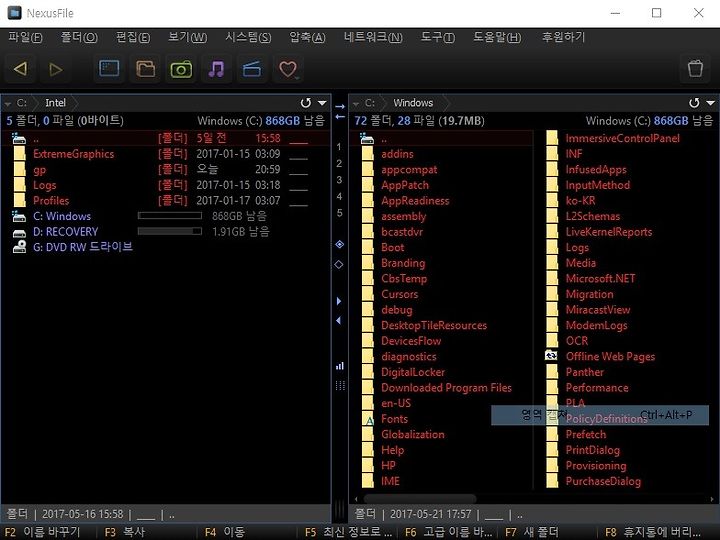
Task: Select the Downloaded Program Files folder
Action: tap(446, 388)
